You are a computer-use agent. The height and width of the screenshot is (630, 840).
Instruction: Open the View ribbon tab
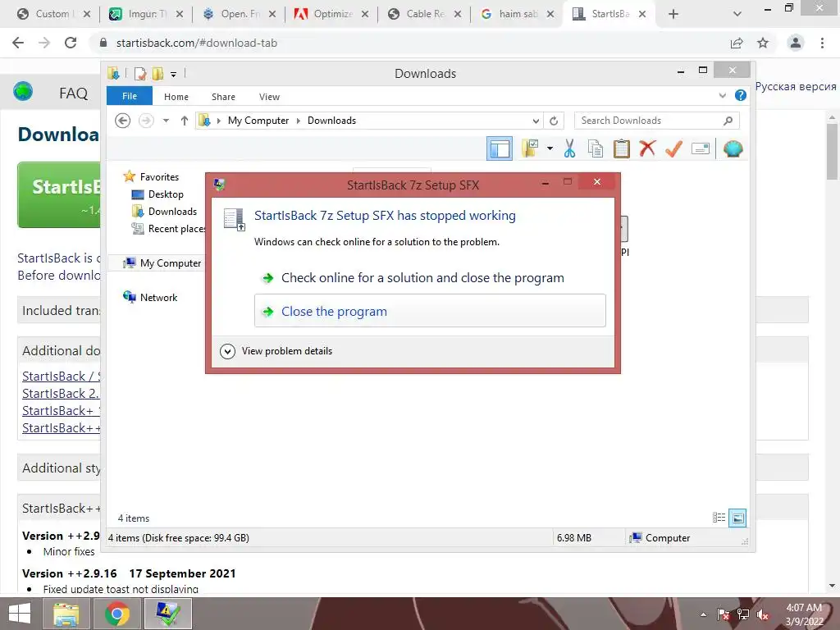(x=269, y=97)
